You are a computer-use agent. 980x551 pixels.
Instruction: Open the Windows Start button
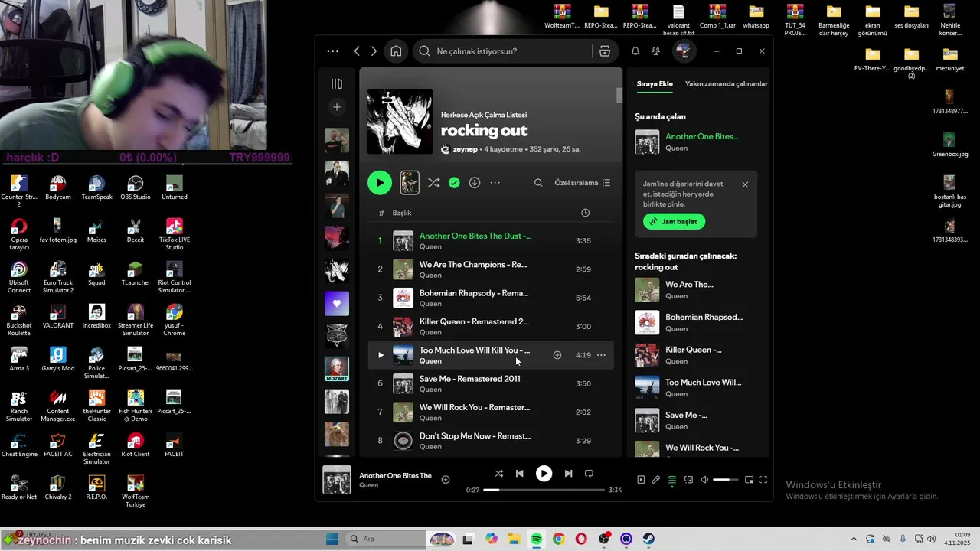(x=332, y=539)
